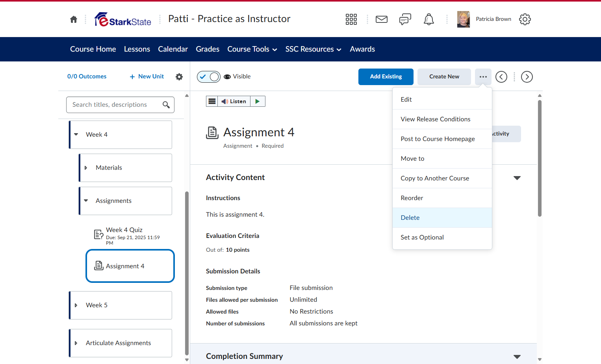The width and height of the screenshot is (601, 364).
Task: Open the 0/0 Outcomes link
Action: 87,76
